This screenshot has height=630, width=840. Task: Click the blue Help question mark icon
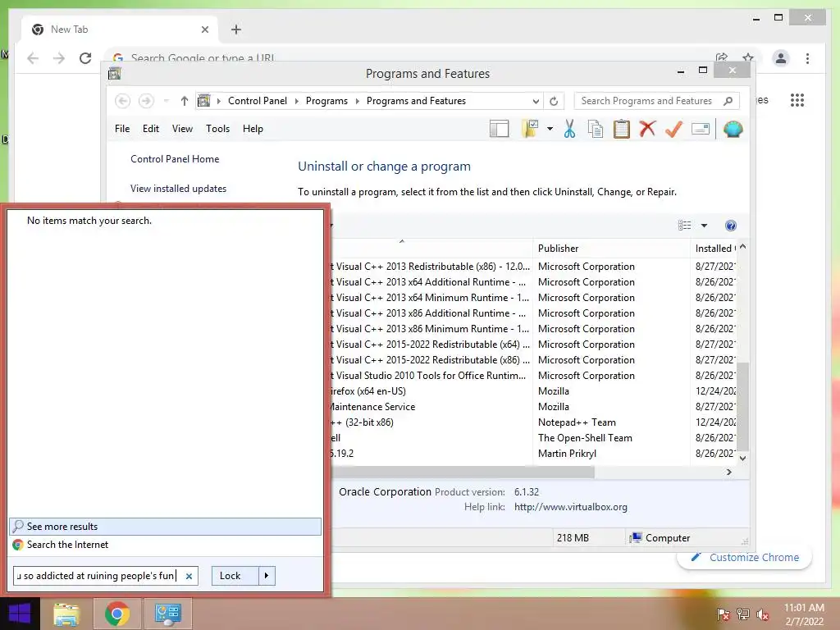coord(730,226)
